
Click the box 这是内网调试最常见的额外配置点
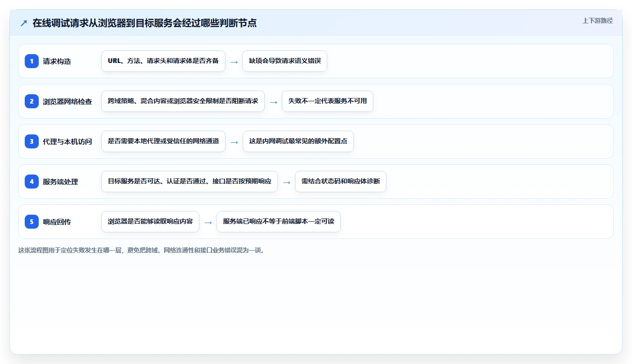point(298,141)
